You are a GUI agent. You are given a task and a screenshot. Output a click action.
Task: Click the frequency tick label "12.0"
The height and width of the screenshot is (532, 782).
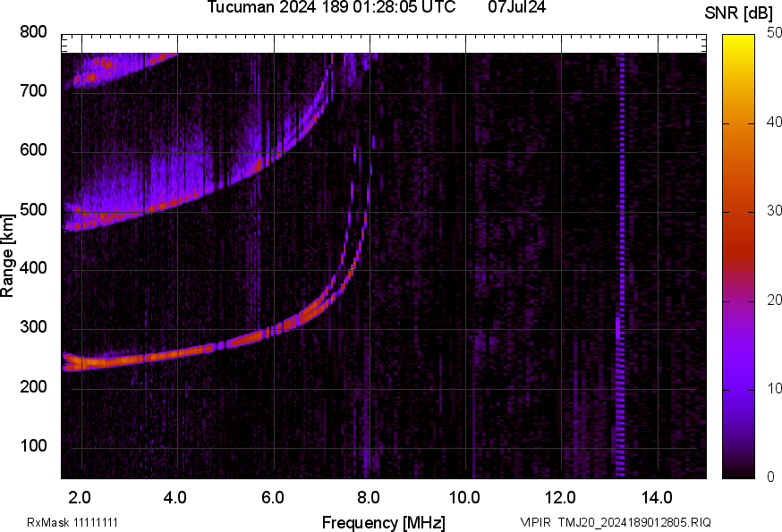[x=560, y=498]
